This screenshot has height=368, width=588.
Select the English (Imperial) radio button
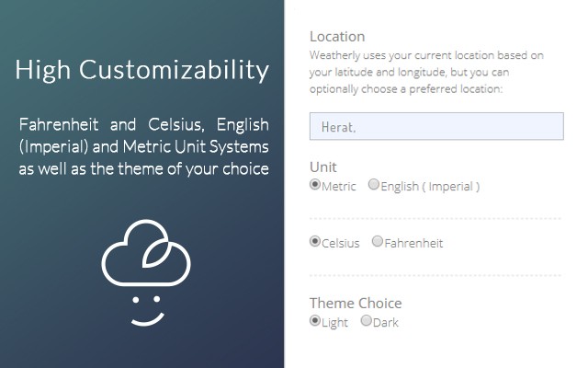click(374, 184)
